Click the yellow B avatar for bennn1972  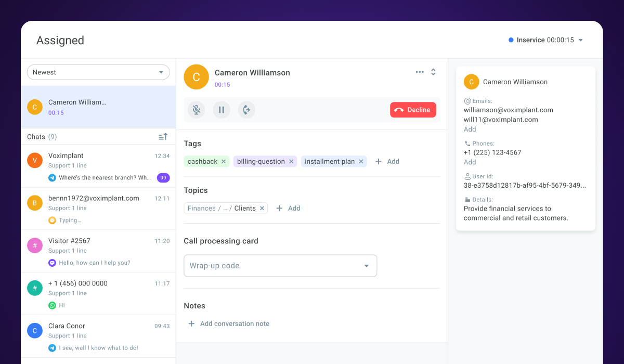(35, 203)
